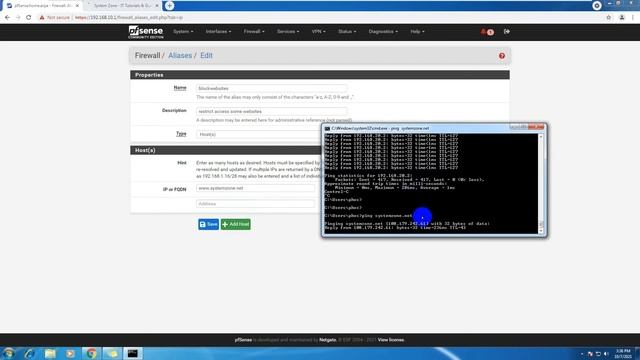This screenshot has height=360, width=640.
Task: Open a new browser tab
Action: coord(169,6)
